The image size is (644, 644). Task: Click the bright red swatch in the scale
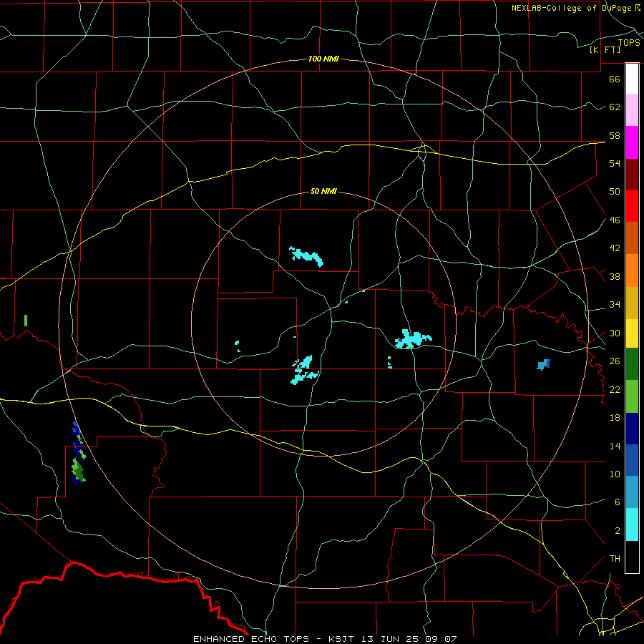click(x=632, y=206)
